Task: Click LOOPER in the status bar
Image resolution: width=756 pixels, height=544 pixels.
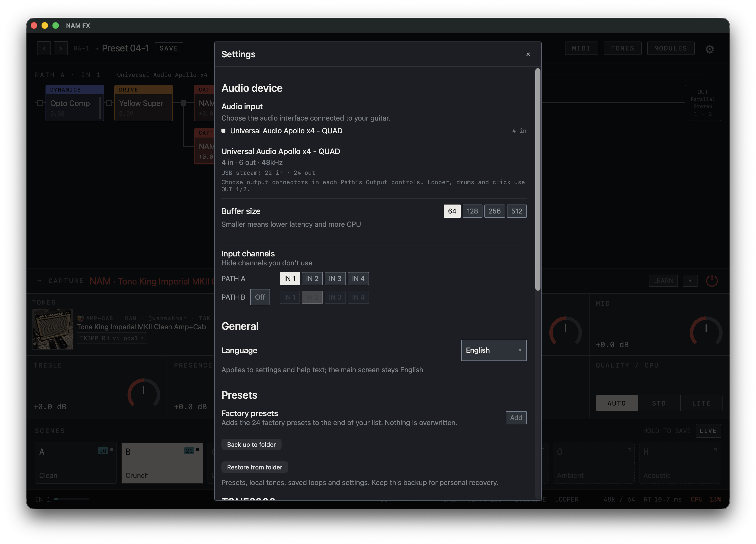Action: point(566,499)
